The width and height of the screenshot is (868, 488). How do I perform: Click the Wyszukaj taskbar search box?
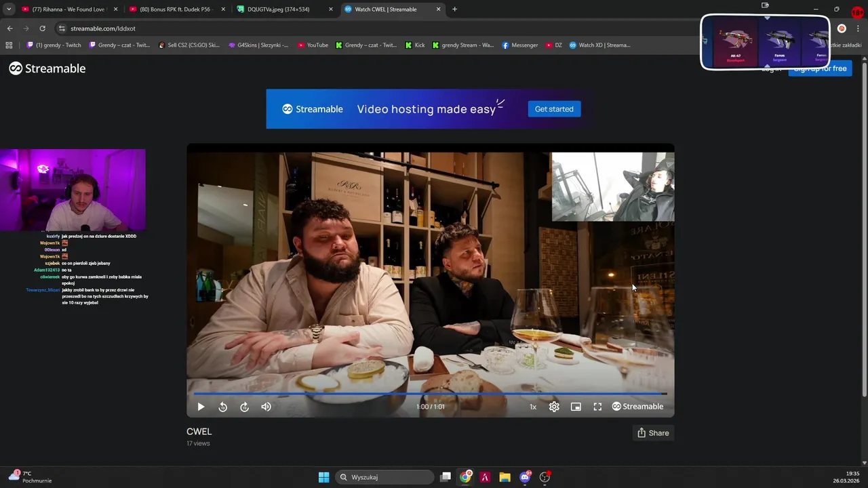pyautogui.click(x=384, y=477)
